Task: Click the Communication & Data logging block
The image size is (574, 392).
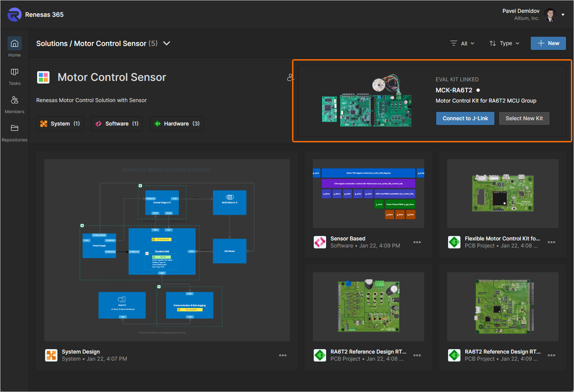Action: click(x=190, y=305)
